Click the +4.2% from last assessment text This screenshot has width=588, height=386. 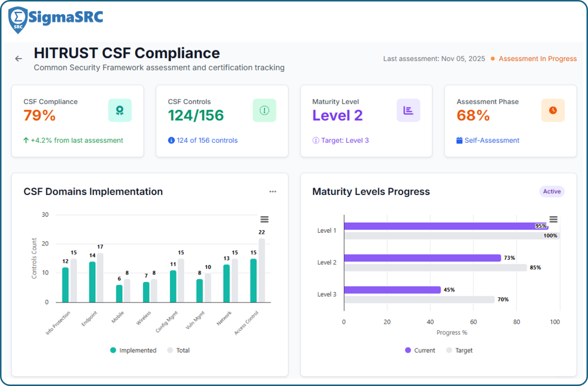point(77,140)
